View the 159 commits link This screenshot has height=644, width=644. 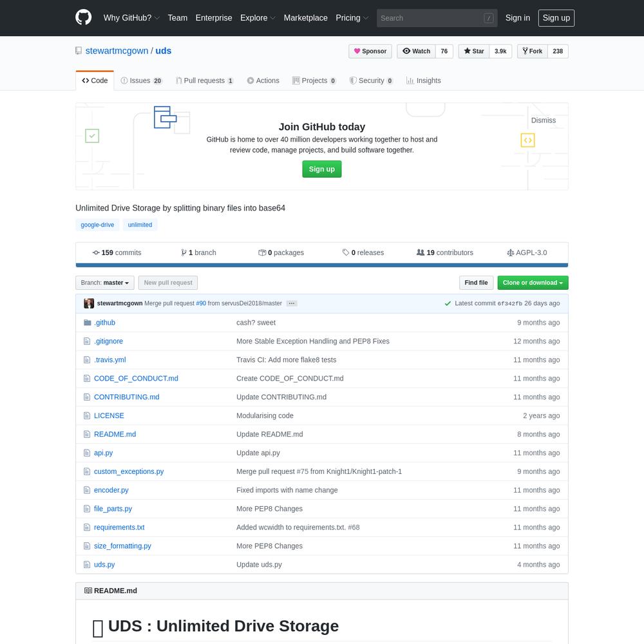click(x=117, y=252)
